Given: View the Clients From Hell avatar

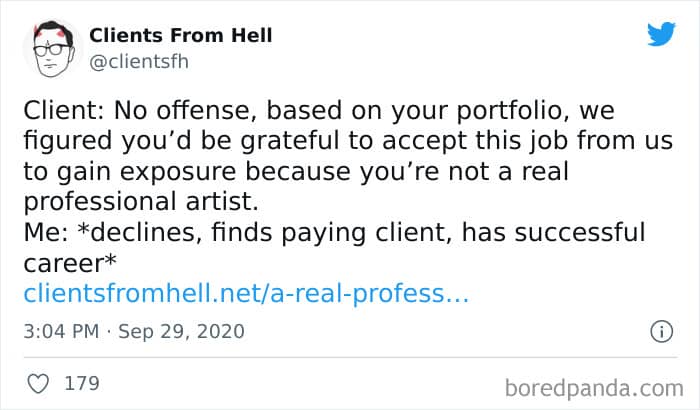Looking at the screenshot, I should pyautogui.click(x=53, y=48).
